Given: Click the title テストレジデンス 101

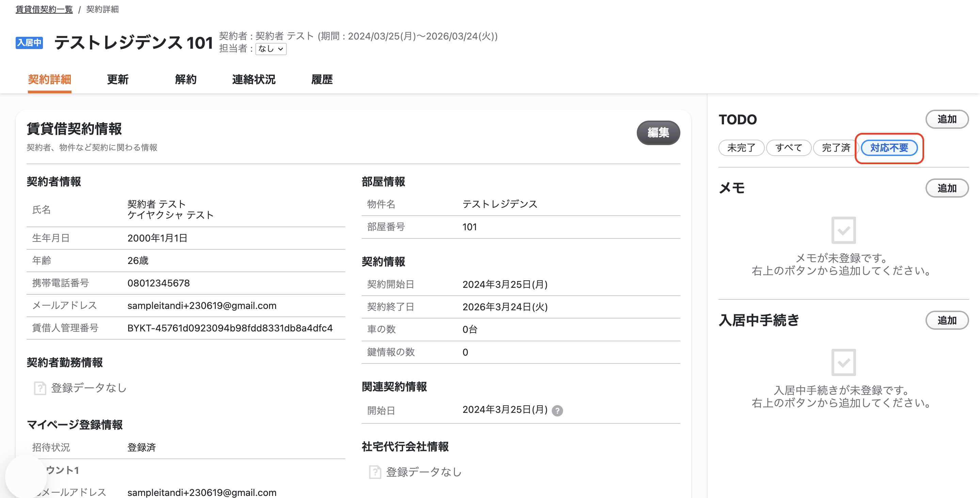Looking at the screenshot, I should coord(133,43).
